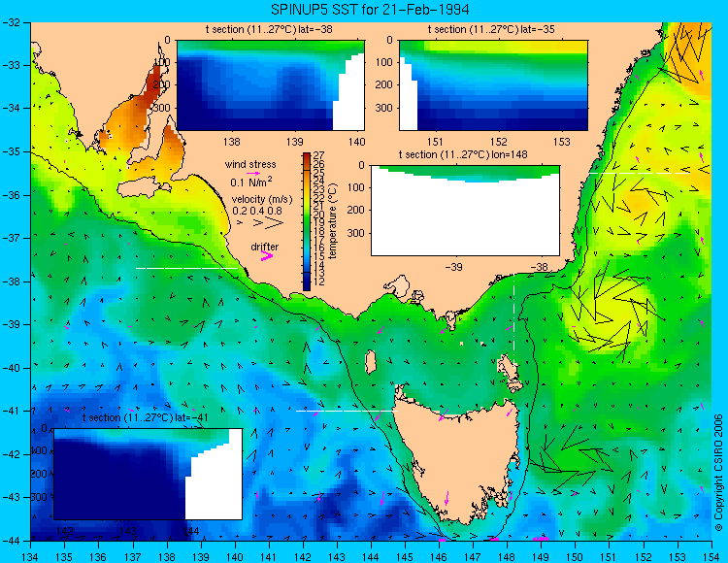Click the white dashed section line at lat -35
The image size is (728, 563).
641,173
